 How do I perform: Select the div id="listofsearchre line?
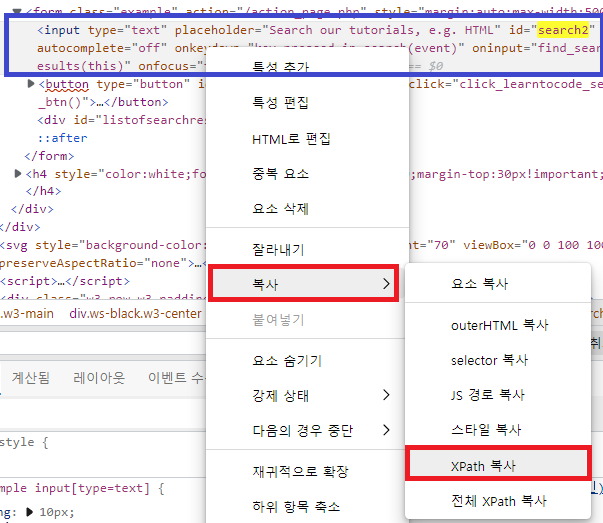[x=122, y=120]
